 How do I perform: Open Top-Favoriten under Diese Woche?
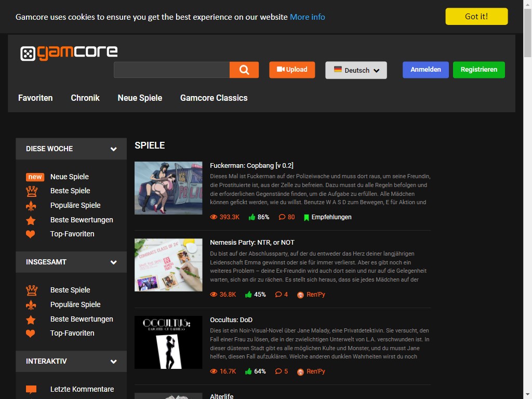(x=72, y=234)
